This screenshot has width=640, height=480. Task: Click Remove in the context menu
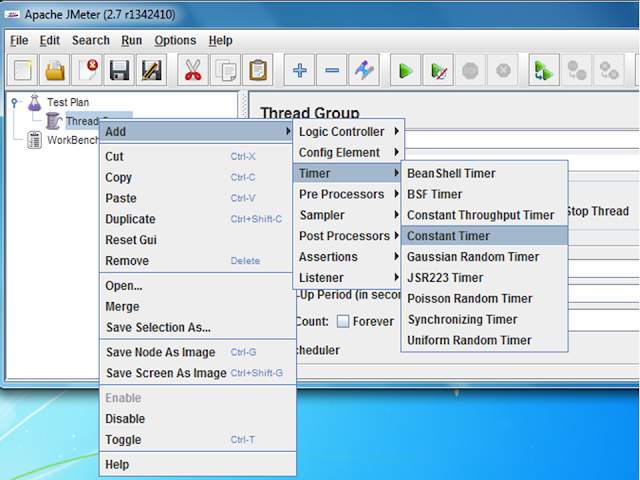click(198, 260)
